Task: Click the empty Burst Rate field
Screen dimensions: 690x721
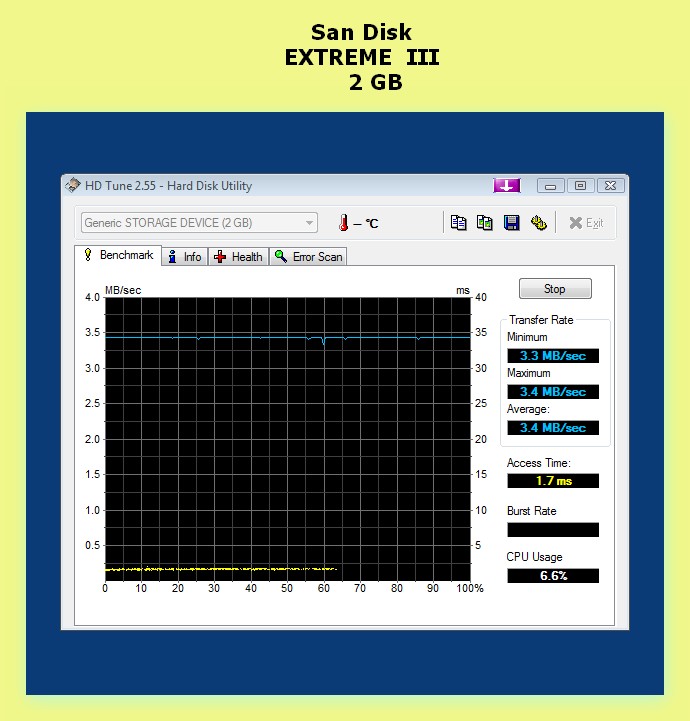Action: (x=553, y=530)
